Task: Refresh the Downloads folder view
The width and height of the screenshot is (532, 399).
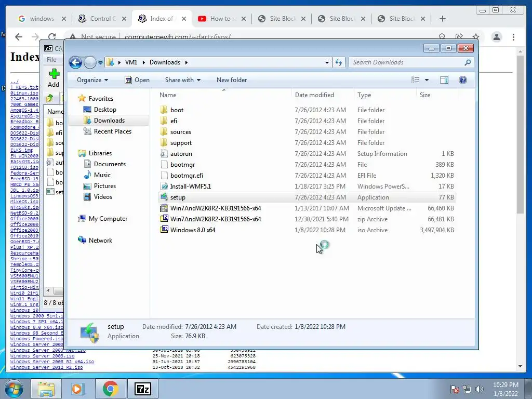Action: point(339,62)
